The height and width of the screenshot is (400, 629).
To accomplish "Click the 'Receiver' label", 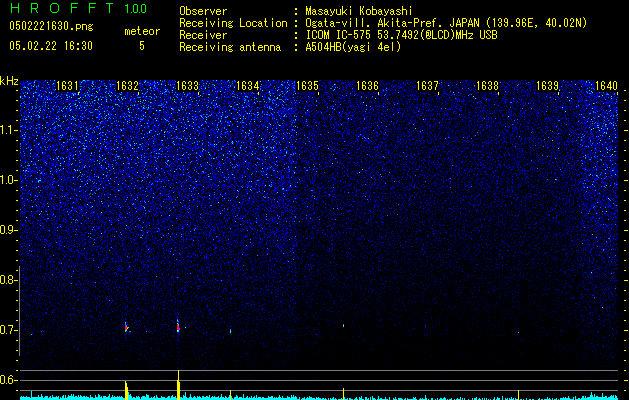I will tap(203, 35).
